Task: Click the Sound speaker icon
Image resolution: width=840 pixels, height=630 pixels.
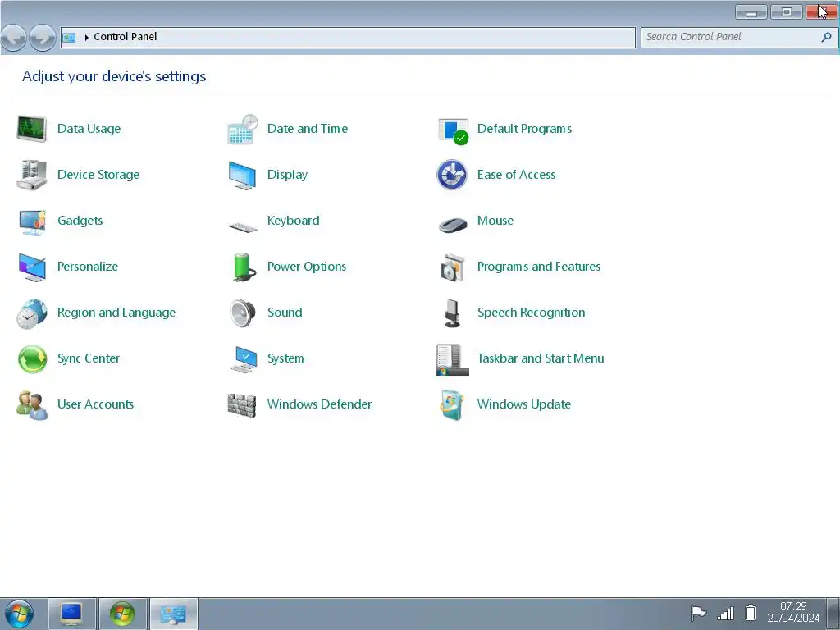Action: pyautogui.click(x=242, y=313)
